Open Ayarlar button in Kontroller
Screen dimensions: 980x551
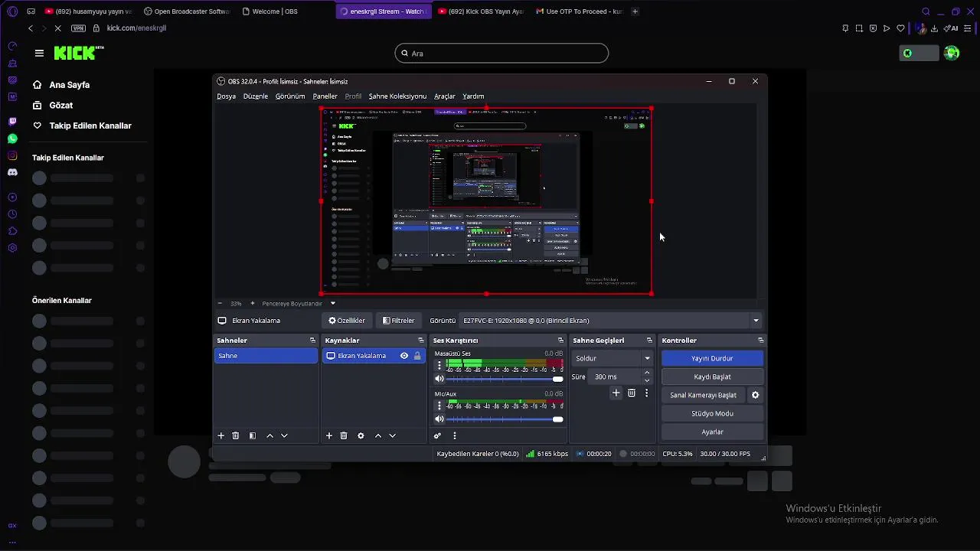(x=712, y=432)
